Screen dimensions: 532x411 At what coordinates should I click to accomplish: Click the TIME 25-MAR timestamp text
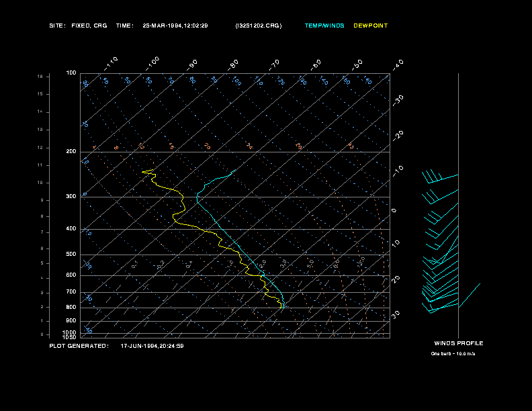point(162,26)
